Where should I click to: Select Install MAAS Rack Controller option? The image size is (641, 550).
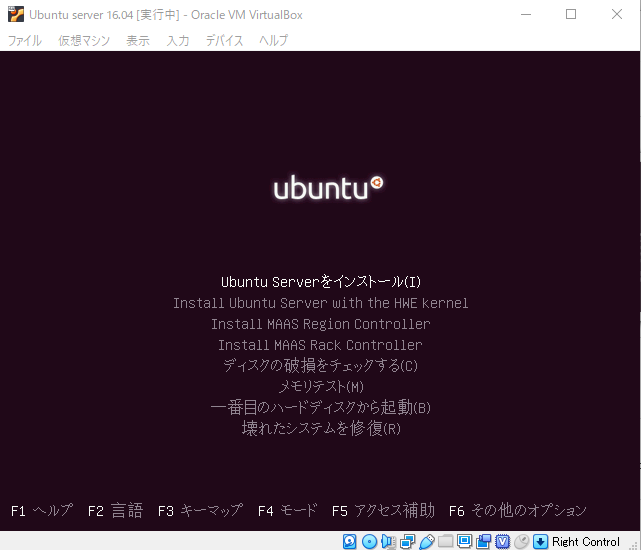[320, 345]
